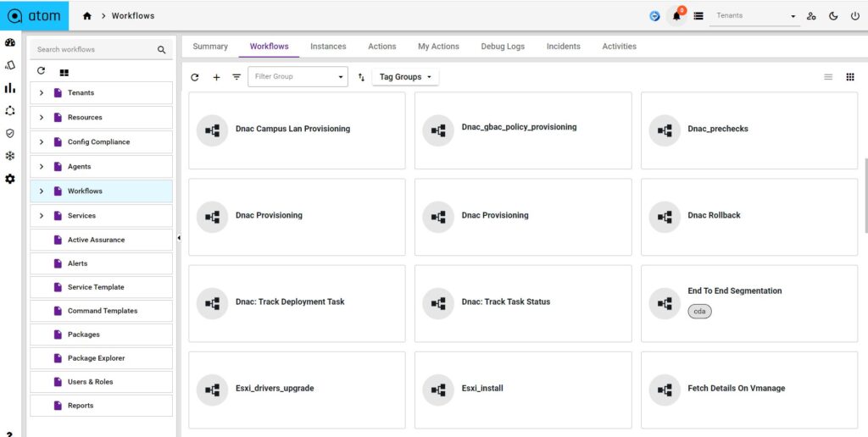The image size is (868, 437).
Task: Open the task list icon in header
Action: 698,16
